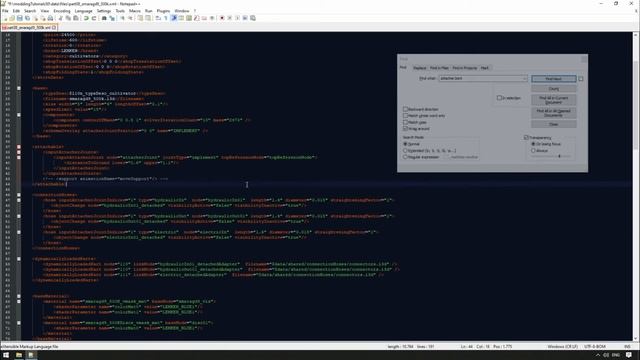Open Function List toolbar icon

[x=197, y=18]
